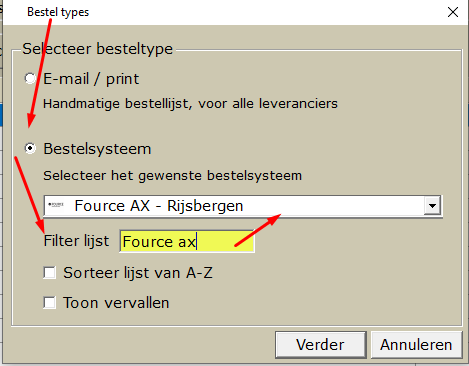Tick the Toon vervallen checkbox

point(50,303)
